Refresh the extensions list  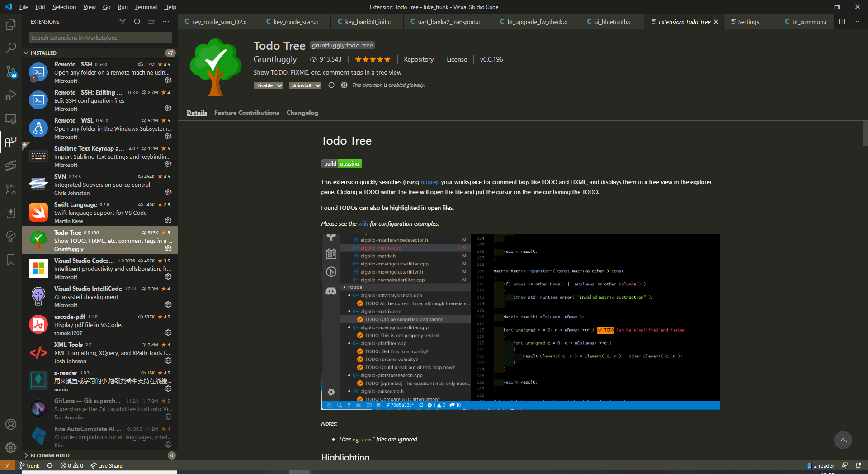(137, 21)
